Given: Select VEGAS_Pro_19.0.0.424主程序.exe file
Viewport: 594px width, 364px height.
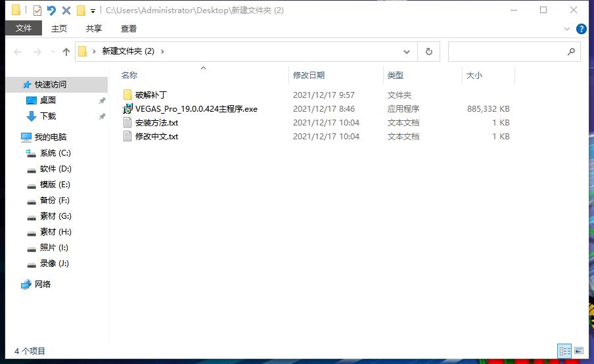Looking at the screenshot, I should click(x=196, y=108).
